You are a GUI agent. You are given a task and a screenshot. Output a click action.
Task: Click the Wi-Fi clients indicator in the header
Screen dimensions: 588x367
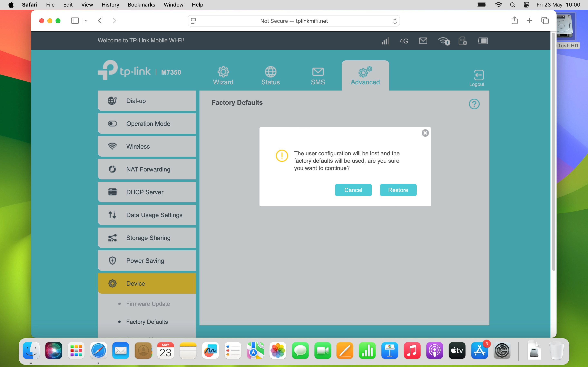pos(444,41)
